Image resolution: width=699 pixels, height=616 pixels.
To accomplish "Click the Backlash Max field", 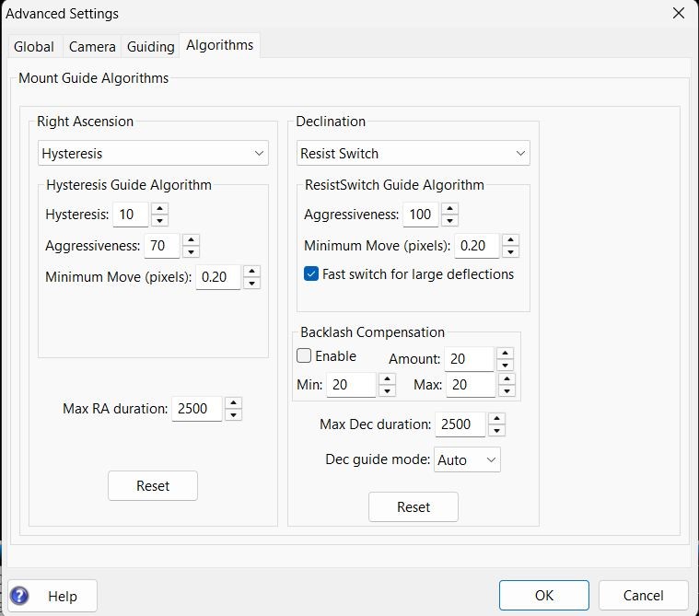I will [471, 385].
